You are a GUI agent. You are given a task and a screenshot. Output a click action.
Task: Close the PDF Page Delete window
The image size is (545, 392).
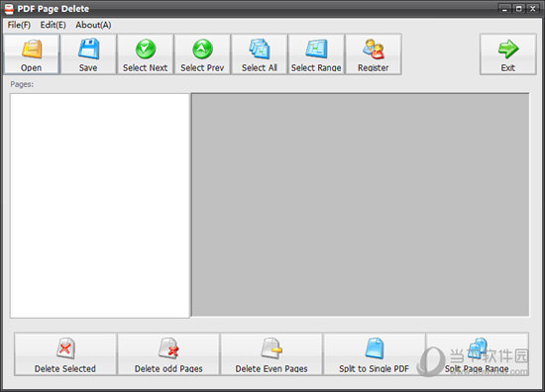click(x=532, y=9)
